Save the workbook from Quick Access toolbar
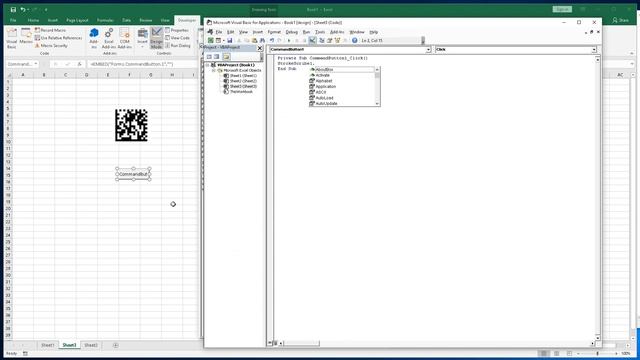This screenshot has width=640, height=360. point(13,9)
